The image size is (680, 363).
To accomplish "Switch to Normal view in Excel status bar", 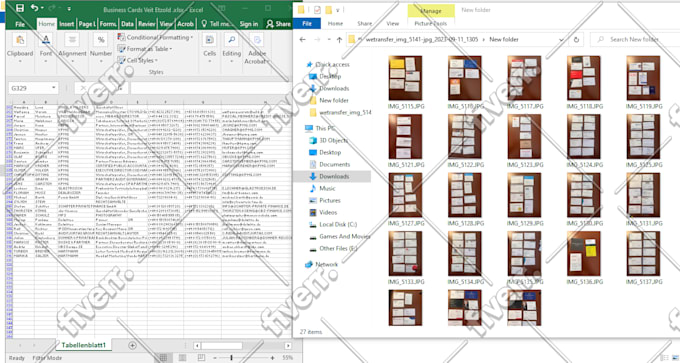I will 163,358.
